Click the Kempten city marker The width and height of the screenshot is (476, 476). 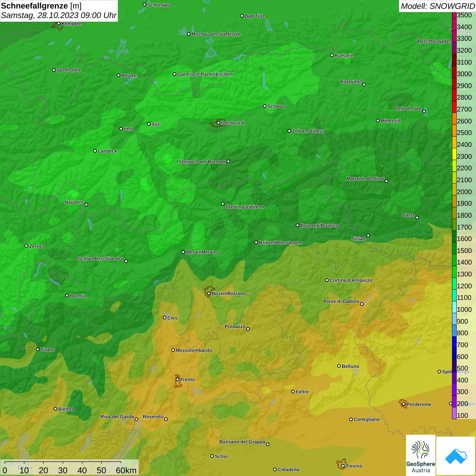point(58,23)
